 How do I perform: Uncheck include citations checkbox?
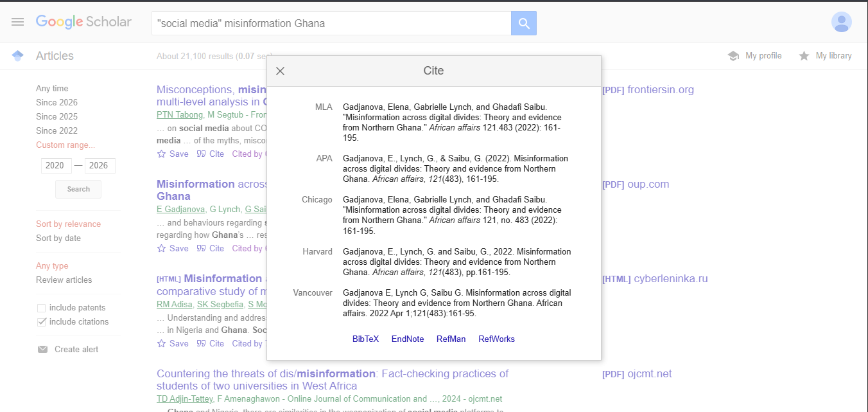coord(42,322)
